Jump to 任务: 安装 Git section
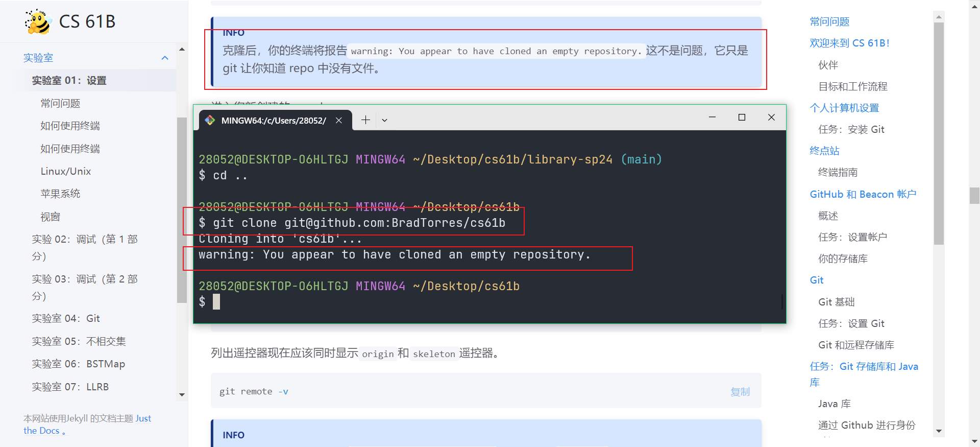Image resolution: width=980 pixels, height=447 pixels. point(851,129)
